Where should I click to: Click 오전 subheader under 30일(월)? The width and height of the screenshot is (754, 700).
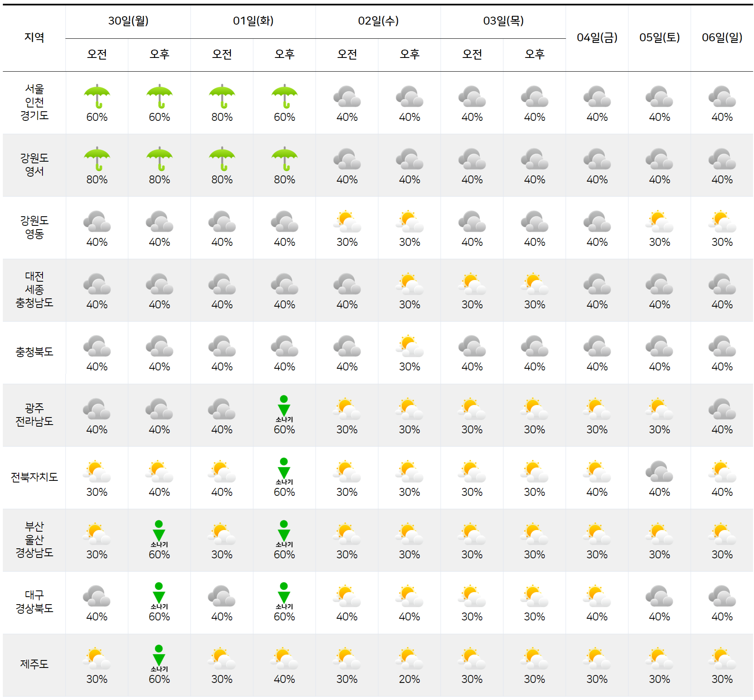click(x=97, y=54)
